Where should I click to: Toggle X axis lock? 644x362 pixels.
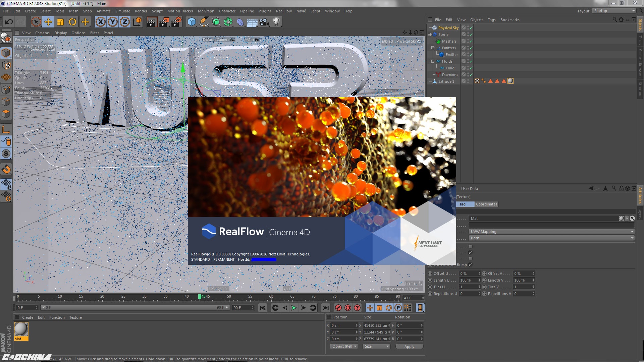point(101,22)
